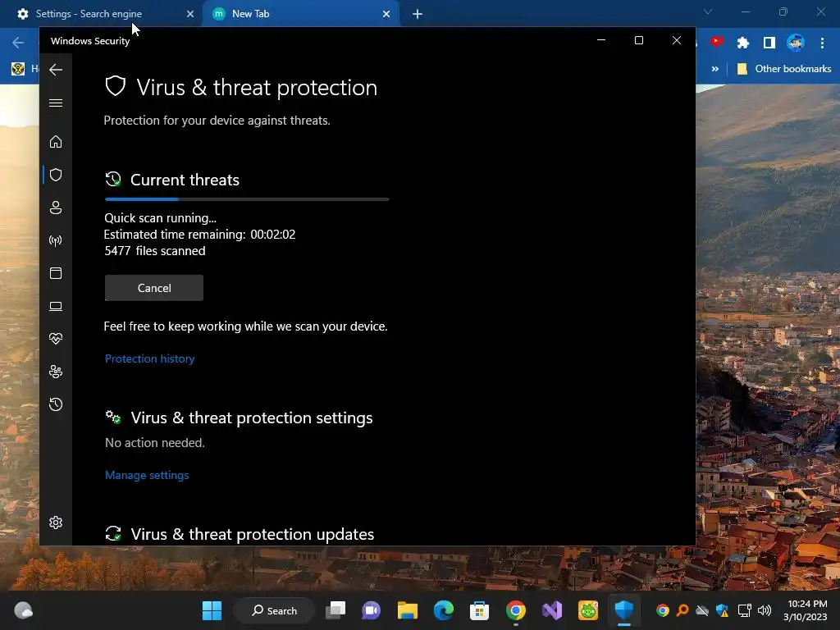Open the Protection history link
The width and height of the screenshot is (840, 630).
(149, 358)
